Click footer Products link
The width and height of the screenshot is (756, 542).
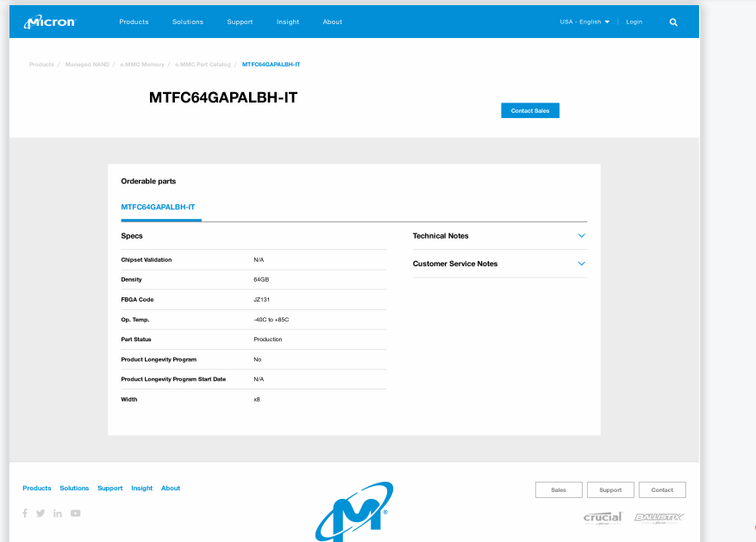(37, 488)
